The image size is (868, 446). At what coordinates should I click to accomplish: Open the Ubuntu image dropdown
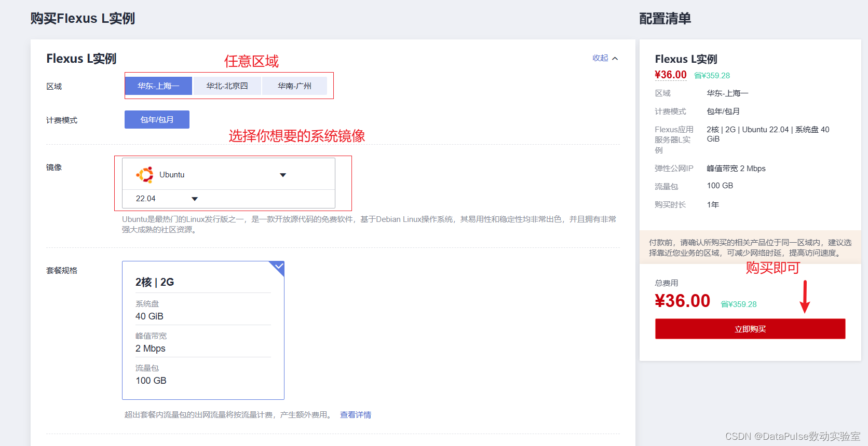point(228,175)
